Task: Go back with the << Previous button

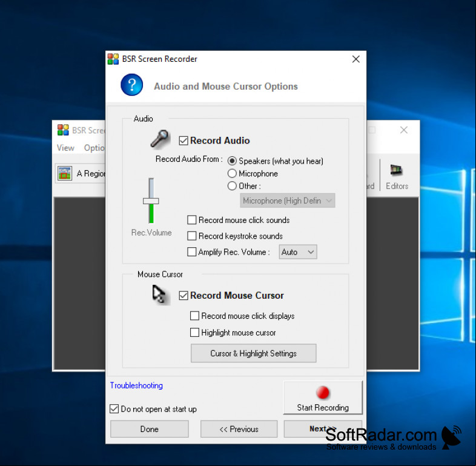Action: pos(239,429)
